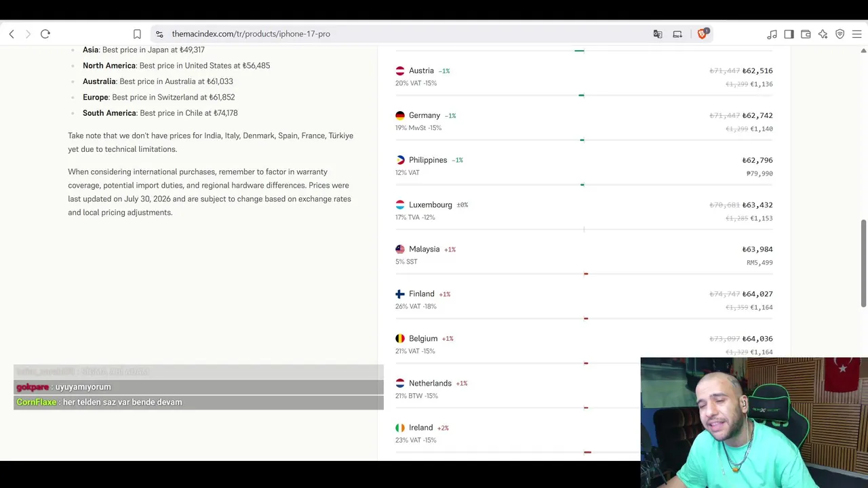Click the install app icon in address bar
This screenshot has height=488, width=868.
tap(677, 34)
